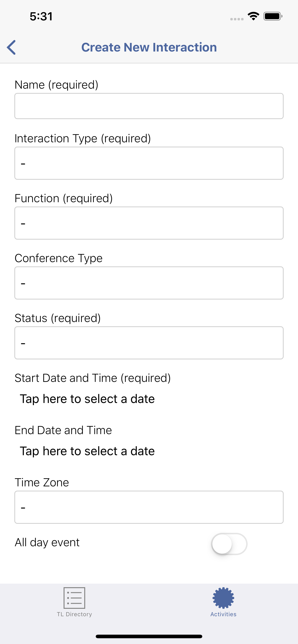This screenshot has width=298, height=644.
Task: Tap to select Start Date and Time
Action: coord(87,399)
